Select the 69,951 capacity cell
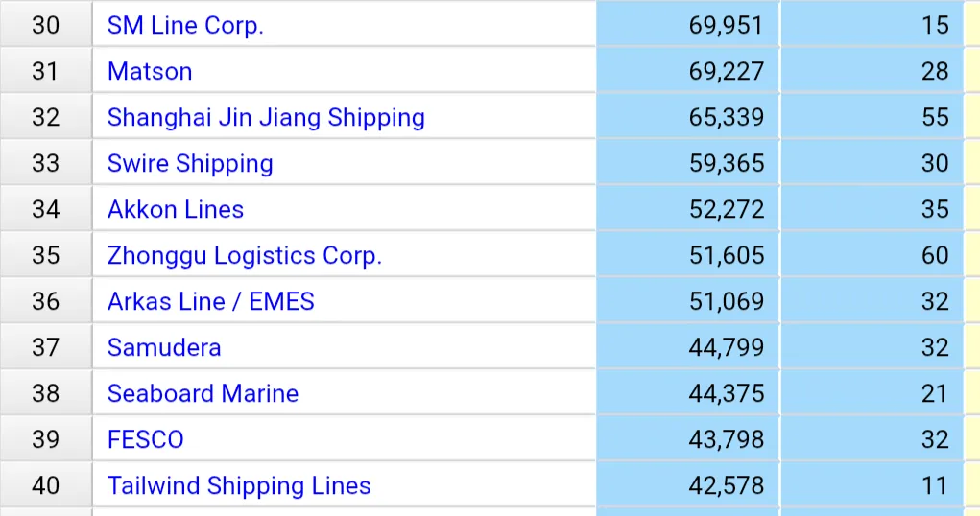The image size is (980, 516). [688, 24]
